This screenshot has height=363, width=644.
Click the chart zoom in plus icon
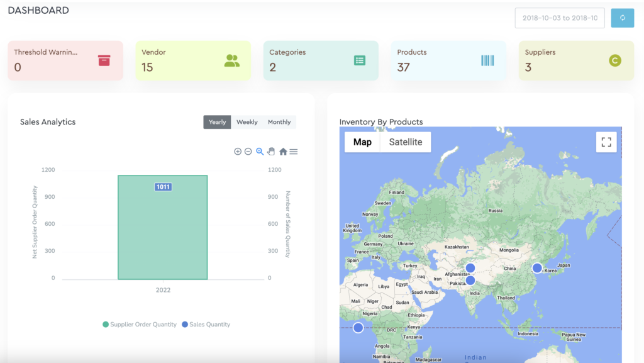(238, 152)
